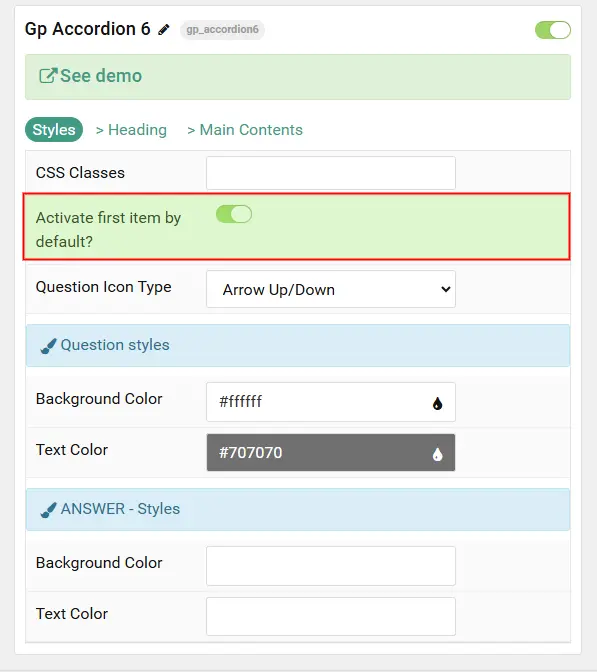Toggle the Gp Accordion 6 module switch
Screen dimensions: 597x672
pyautogui.click(x=553, y=30)
